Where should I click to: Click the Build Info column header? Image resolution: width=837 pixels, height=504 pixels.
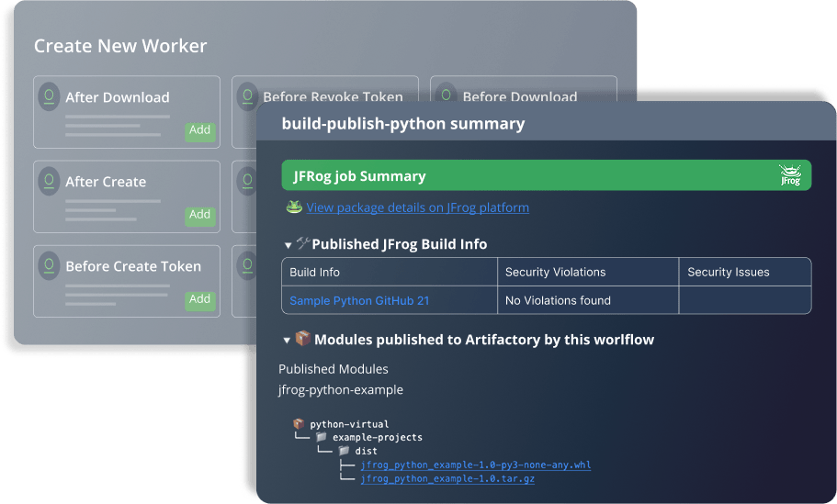click(314, 272)
